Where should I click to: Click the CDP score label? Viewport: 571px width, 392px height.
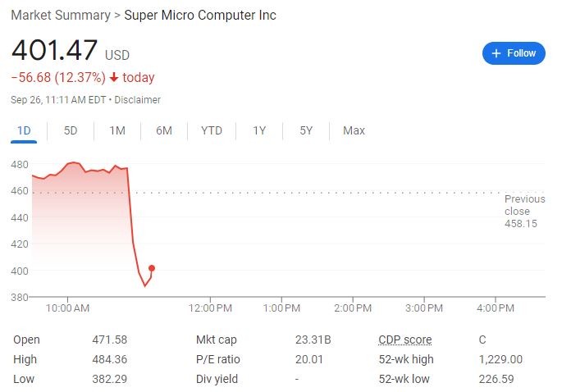(x=404, y=340)
